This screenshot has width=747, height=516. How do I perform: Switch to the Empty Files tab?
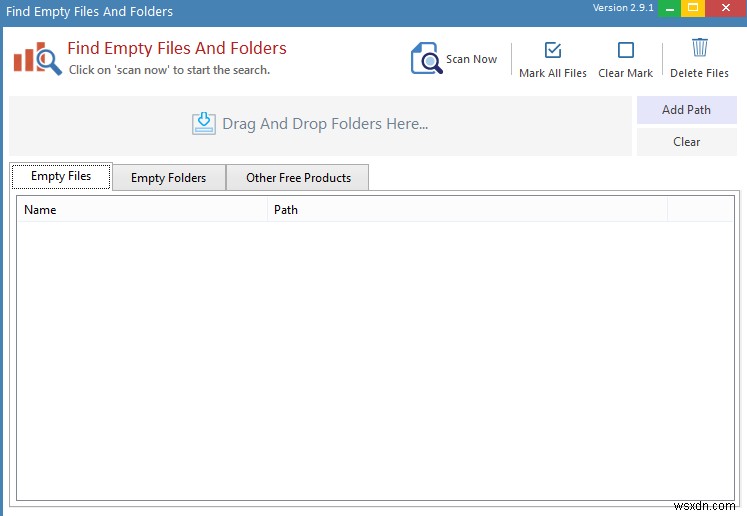coord(61,176)
